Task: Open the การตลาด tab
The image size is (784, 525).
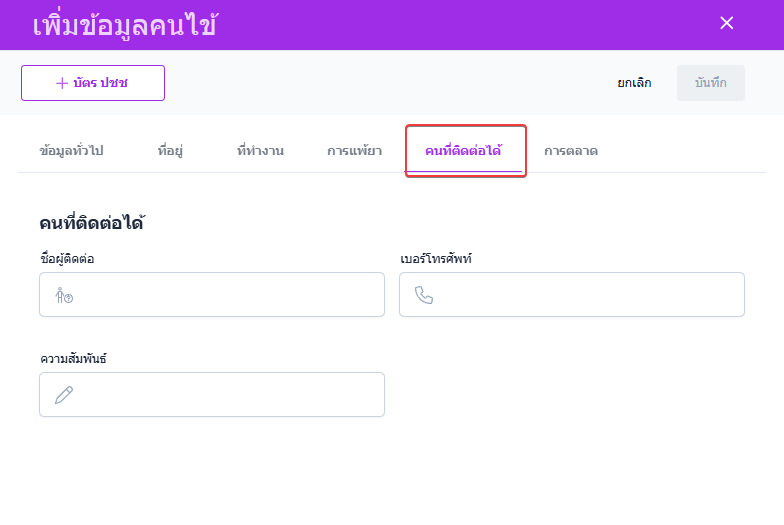Action: (x=571, y=151)
